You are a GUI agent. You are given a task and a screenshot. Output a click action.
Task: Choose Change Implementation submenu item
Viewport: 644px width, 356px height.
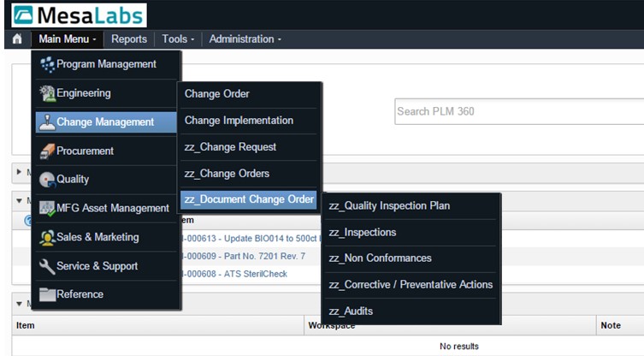point(249,121)
